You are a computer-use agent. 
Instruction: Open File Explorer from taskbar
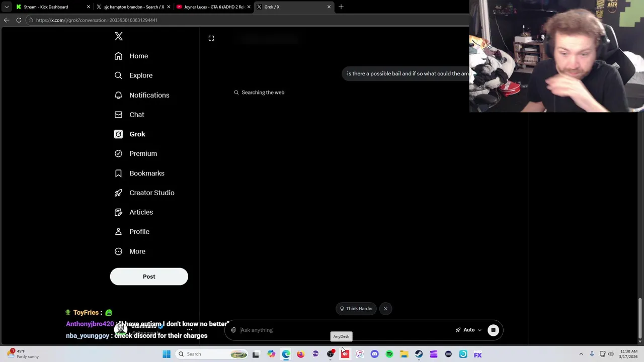[x=404, y=354]
